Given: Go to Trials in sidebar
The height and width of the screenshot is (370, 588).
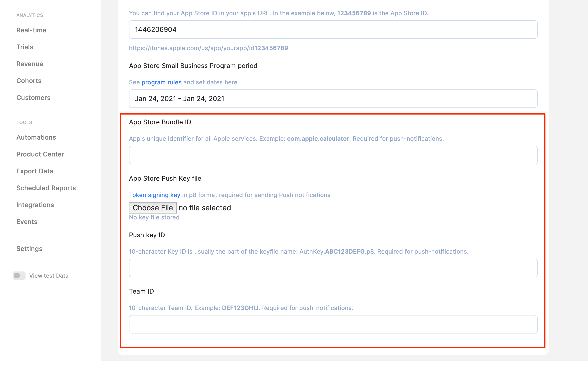Looking at the screenshot, I should point(25,47).
